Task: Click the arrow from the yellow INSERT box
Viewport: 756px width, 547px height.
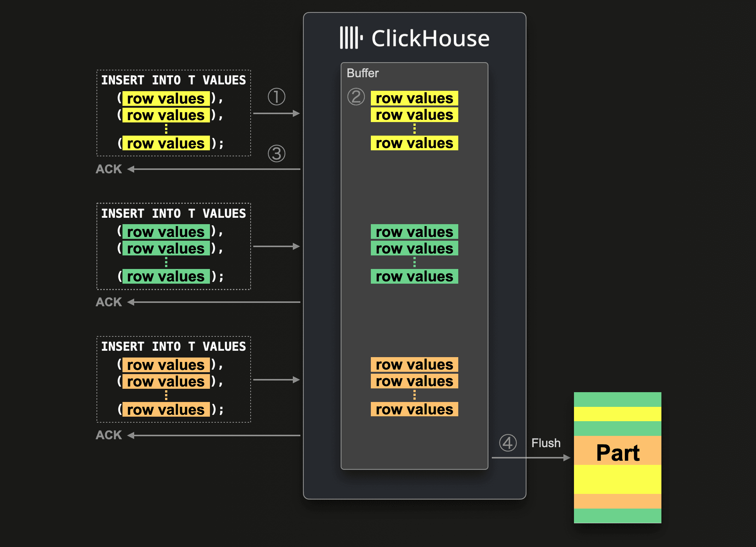Action: [276, 113]
